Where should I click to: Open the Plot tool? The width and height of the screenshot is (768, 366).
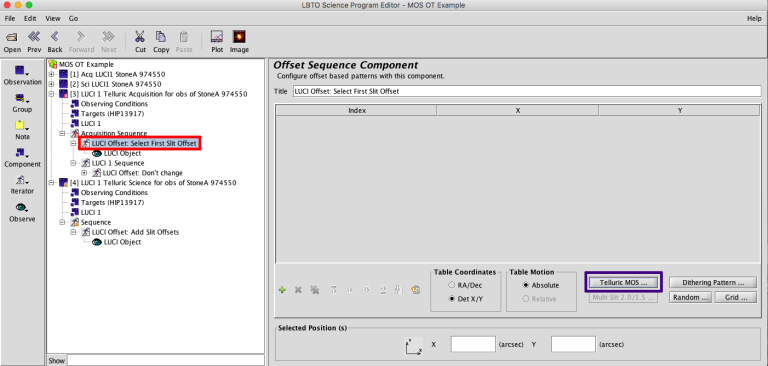217,37
